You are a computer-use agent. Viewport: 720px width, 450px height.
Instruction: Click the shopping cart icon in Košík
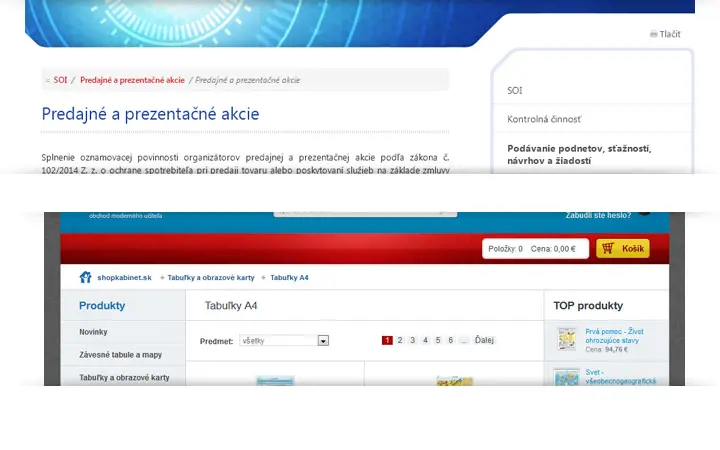[608, 248]
